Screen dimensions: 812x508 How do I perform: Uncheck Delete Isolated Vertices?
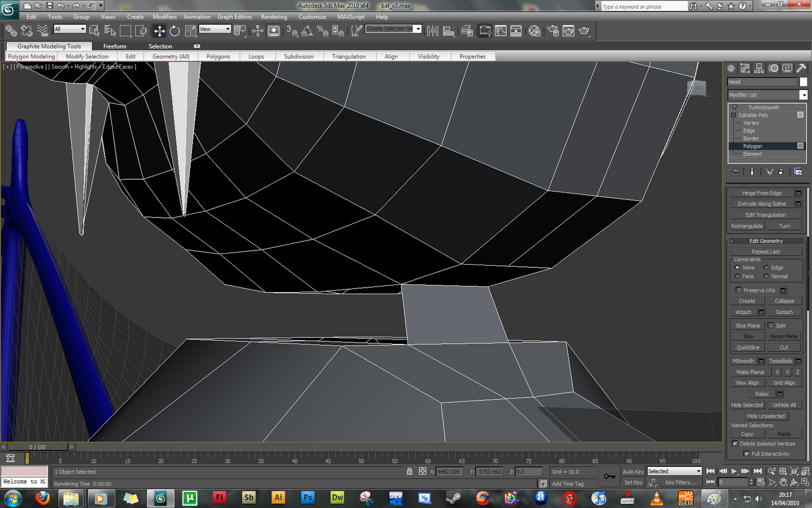[x=735, y=443]
